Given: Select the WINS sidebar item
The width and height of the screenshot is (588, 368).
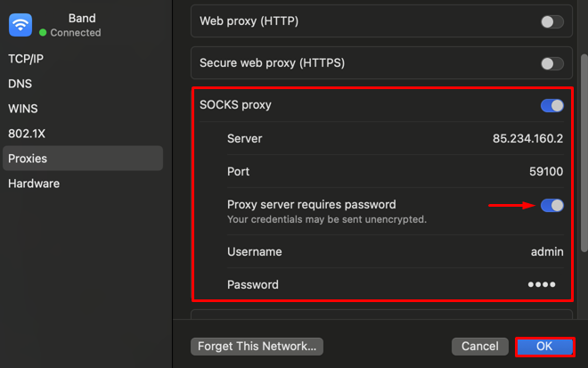Looking at the screenshot, I should pyautogui.click(x=23, y=109).
